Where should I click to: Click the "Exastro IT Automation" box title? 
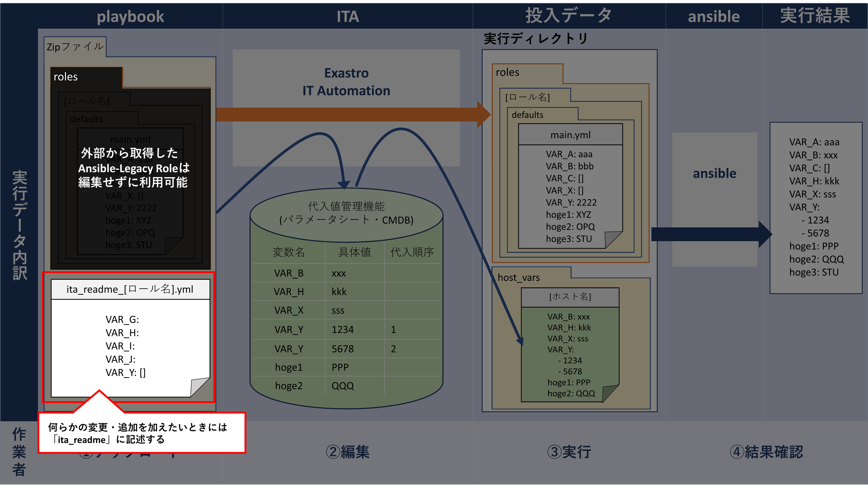click(346, 82)
